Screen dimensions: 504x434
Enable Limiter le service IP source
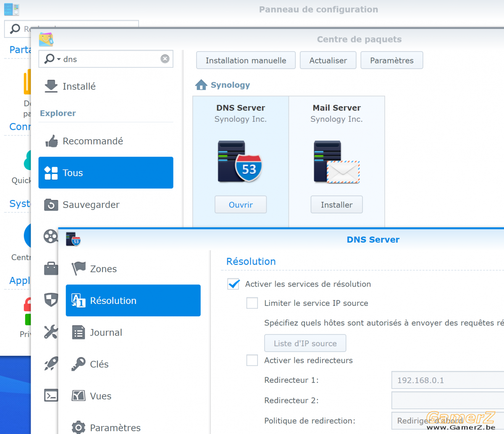pyautogui.click(x=252, y=303)
